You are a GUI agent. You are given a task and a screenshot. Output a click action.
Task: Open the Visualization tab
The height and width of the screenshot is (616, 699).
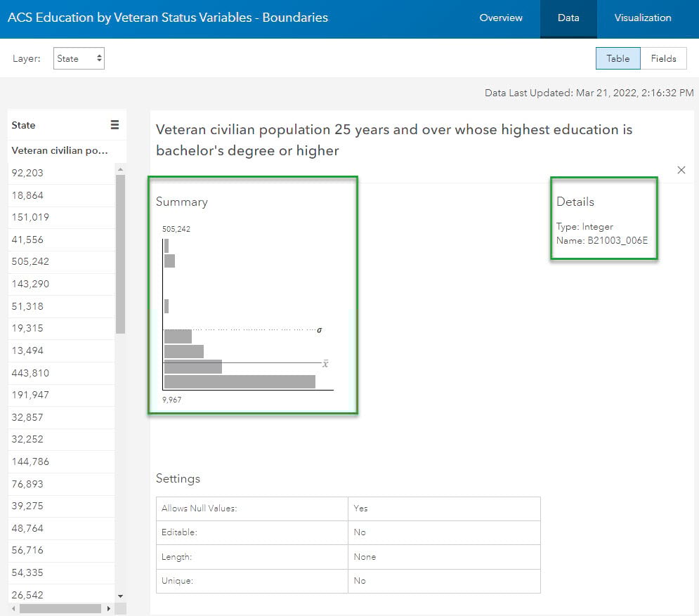(642, 18)
